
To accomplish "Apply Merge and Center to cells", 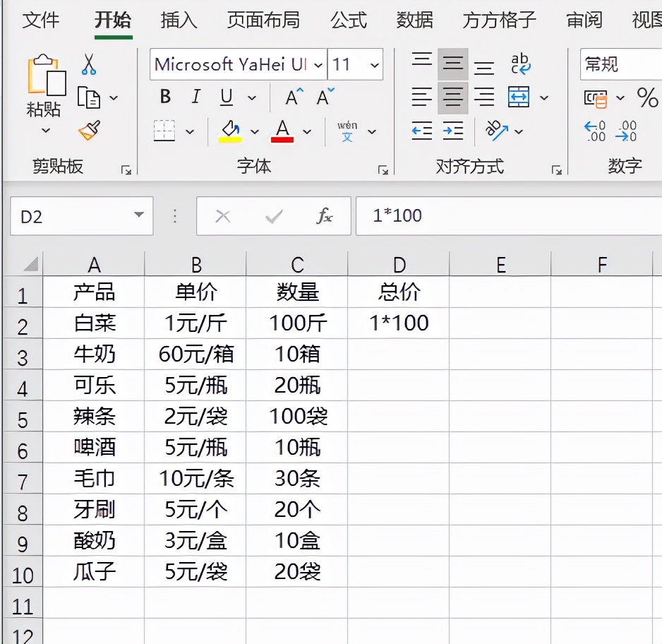I will tap(519, 97).
